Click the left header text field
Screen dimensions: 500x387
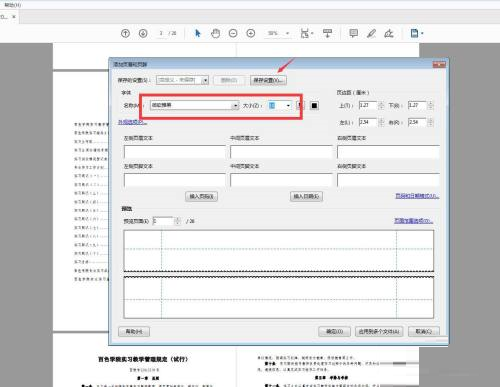175,152
